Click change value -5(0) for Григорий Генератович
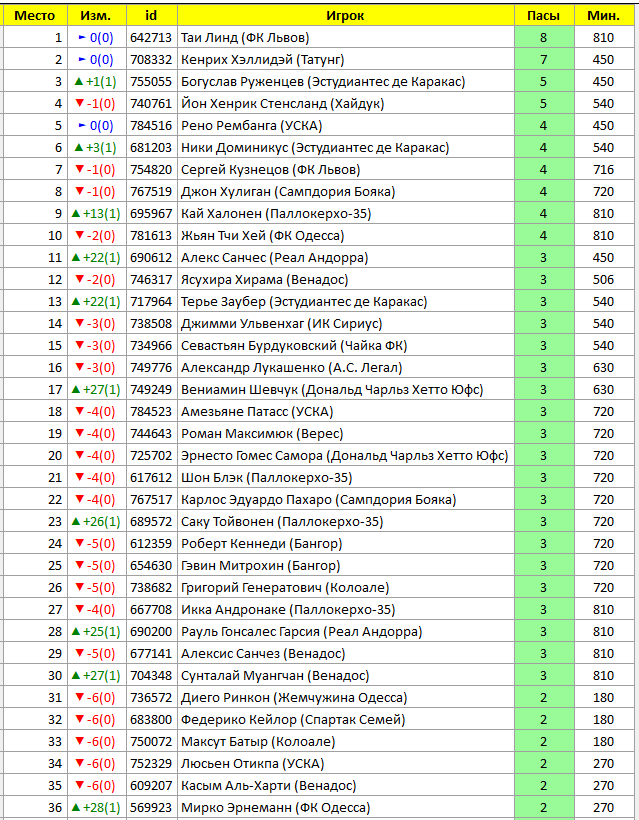This screenshot has height=820, width=639. pos(101,587)
